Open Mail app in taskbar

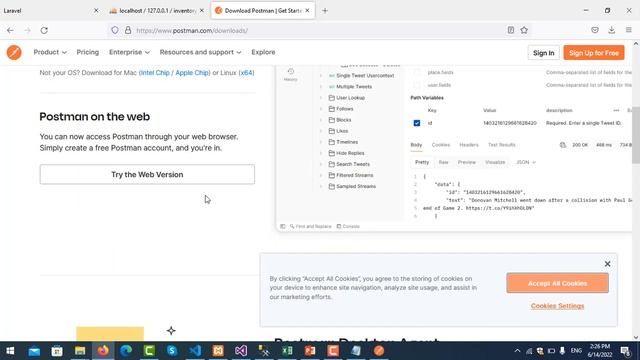coord(34,351)
